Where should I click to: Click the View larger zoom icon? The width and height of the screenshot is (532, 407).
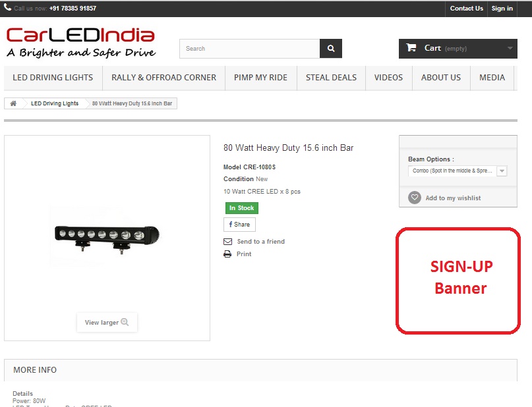click(x=125, y=322)
